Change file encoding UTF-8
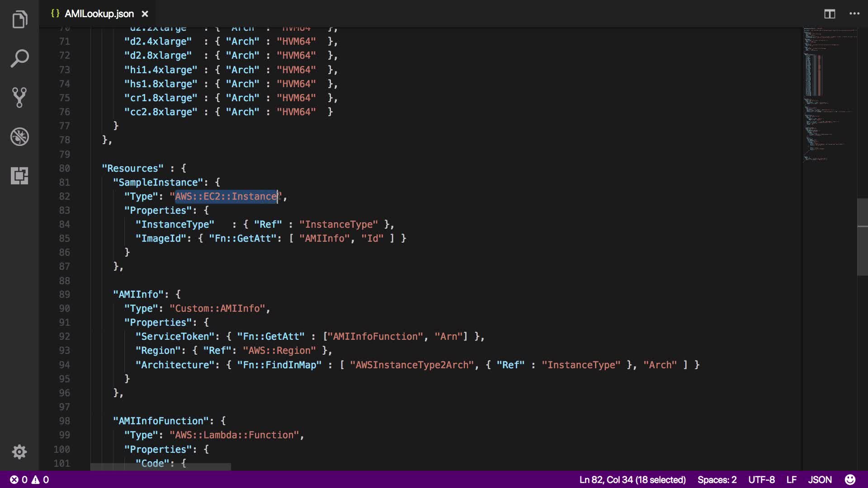 (761, 479)
